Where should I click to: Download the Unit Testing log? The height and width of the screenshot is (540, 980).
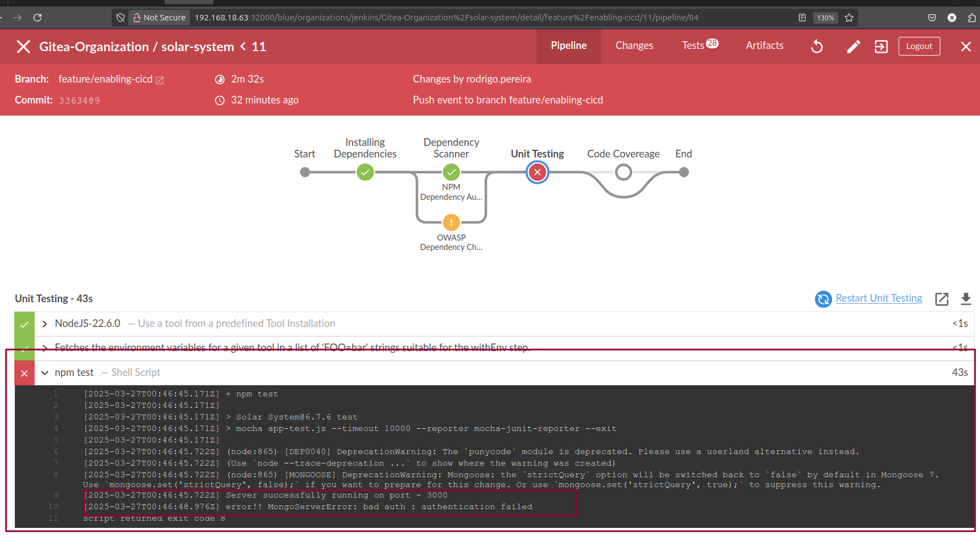[x=966, y=299]
